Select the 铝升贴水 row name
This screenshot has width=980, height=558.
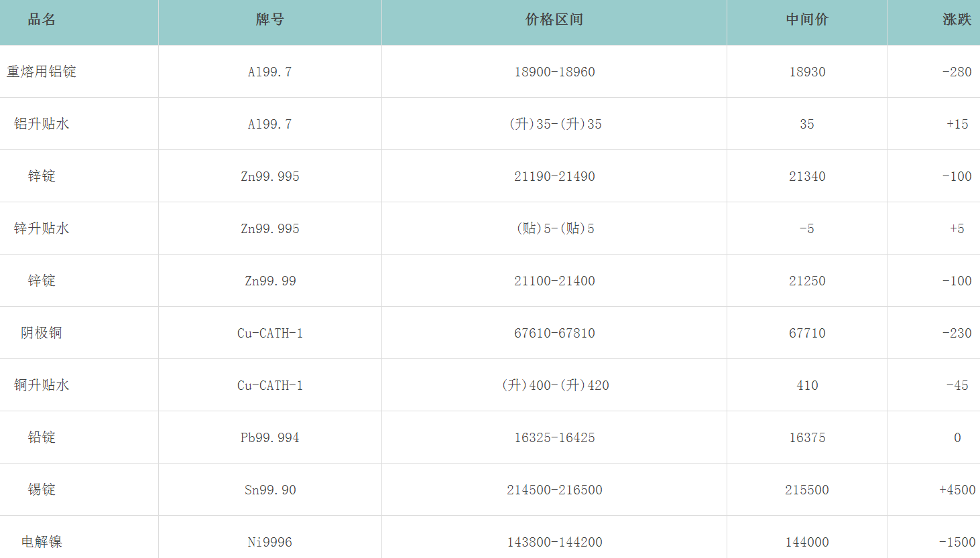pos(42,124)
